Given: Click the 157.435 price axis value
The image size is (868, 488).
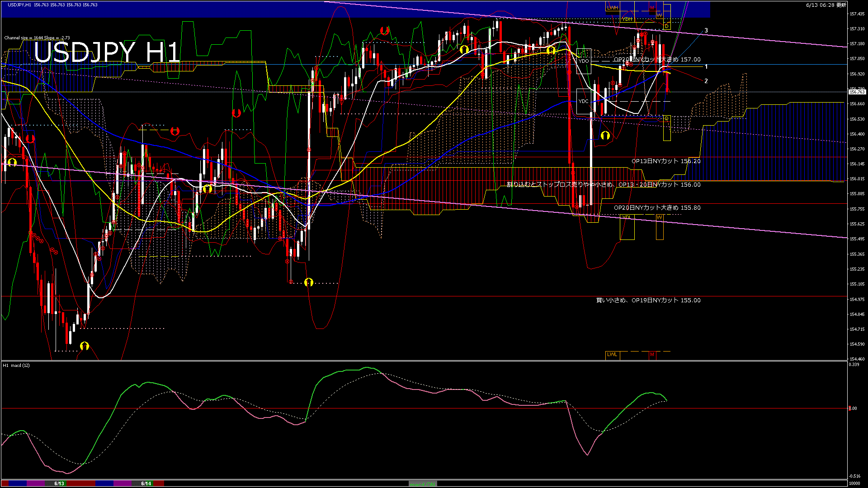Looking at the screenshot, I should [857, 14].
